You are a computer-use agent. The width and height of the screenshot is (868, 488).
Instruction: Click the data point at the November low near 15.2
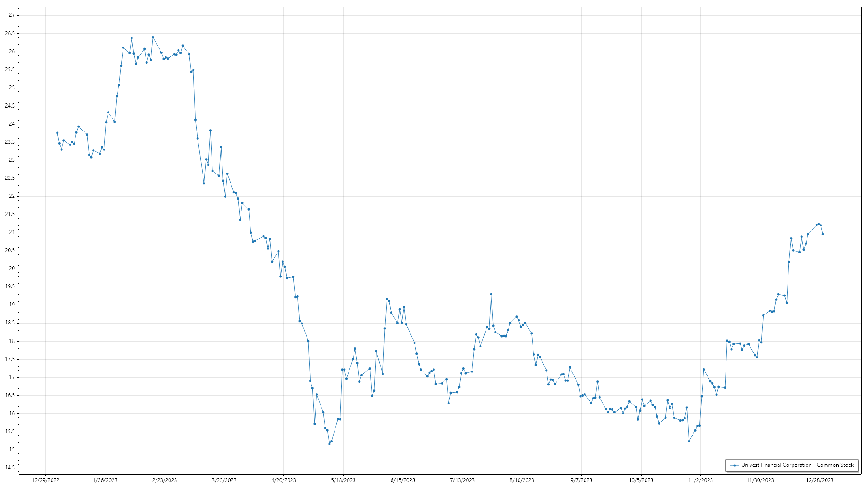click(x=689, y=441)
